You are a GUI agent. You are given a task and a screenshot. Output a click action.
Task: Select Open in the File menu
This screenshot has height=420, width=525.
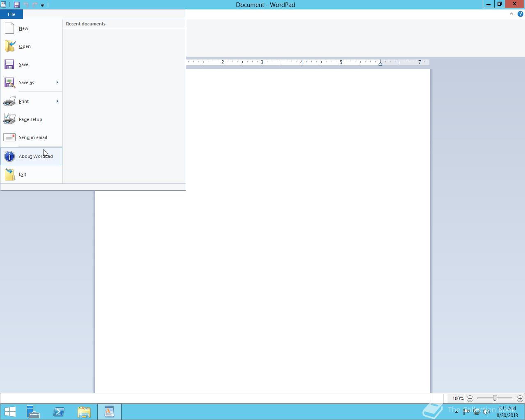31,46
